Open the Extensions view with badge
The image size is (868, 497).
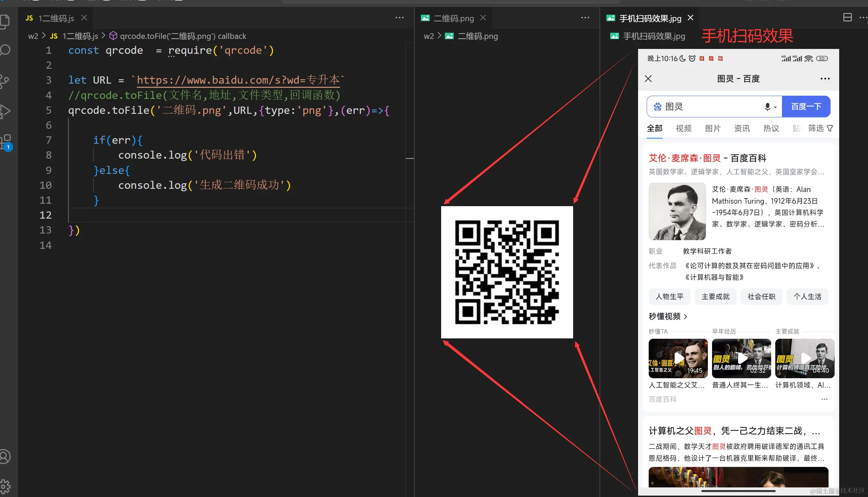(6, 142)
